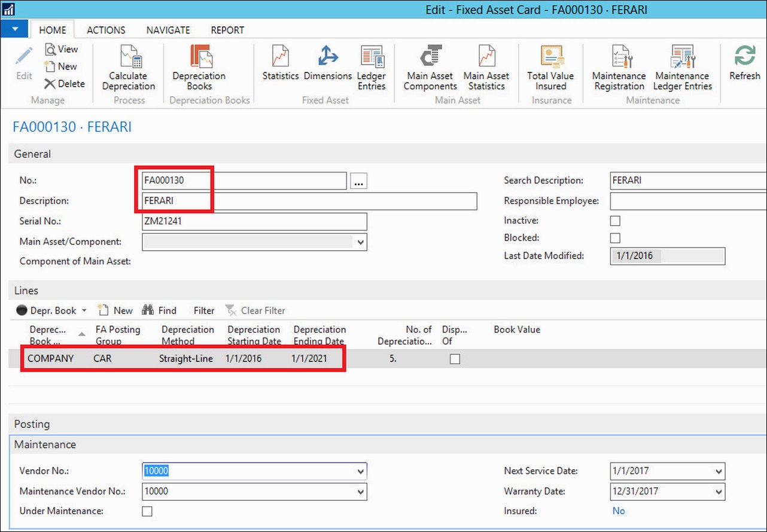767x532 pixels.
Task: Open Total Value Insured
Action: point(550,67)
